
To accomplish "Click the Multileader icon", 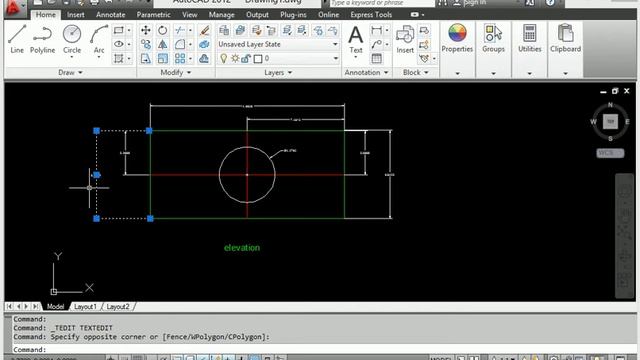I will coord(376,44).
